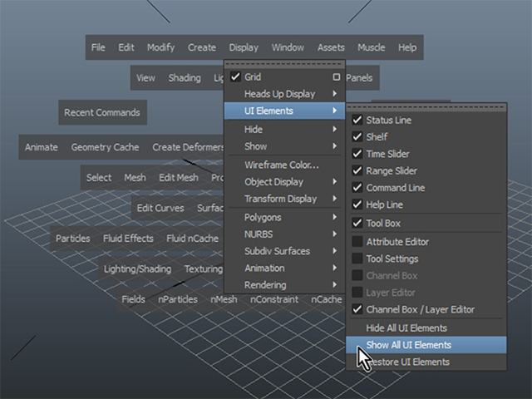Tear off the Display menu handle
532x399 pixels.
point(284,64)
